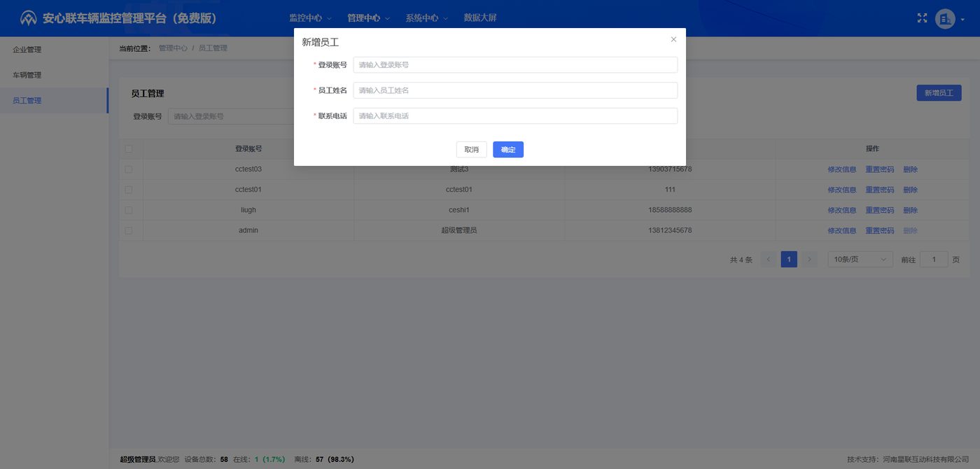980x469 pixels.
Task: Click 删除 for liugh
Action: click(x=910, y=210)
